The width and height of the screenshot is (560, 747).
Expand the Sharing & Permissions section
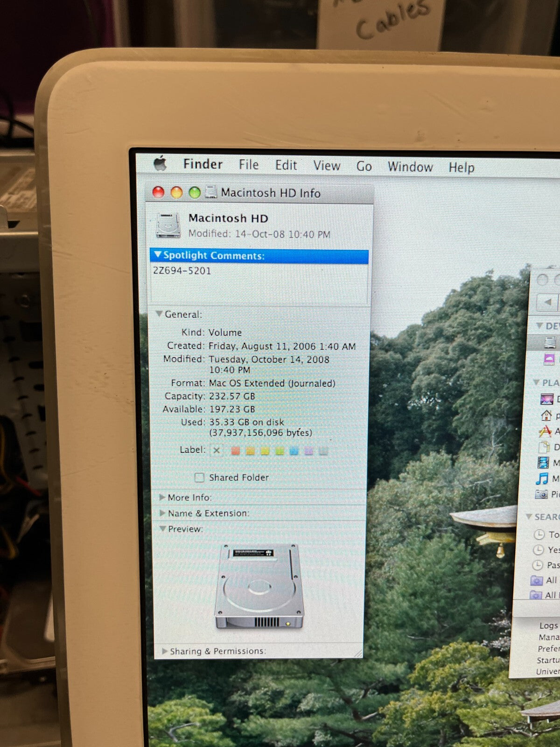pyautogui.click(x=164, y=651)
